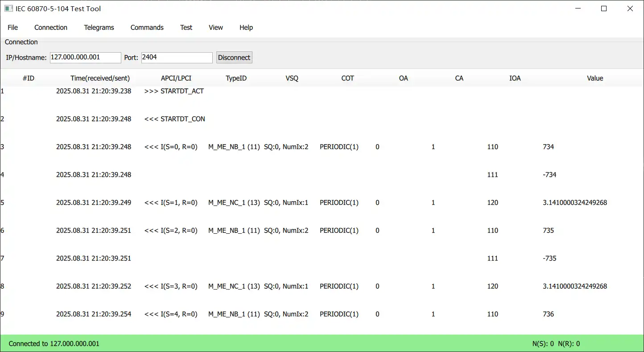Open the Commands menu
The image size is (644, 352).
pyautogui.click(x=147, y=28)
